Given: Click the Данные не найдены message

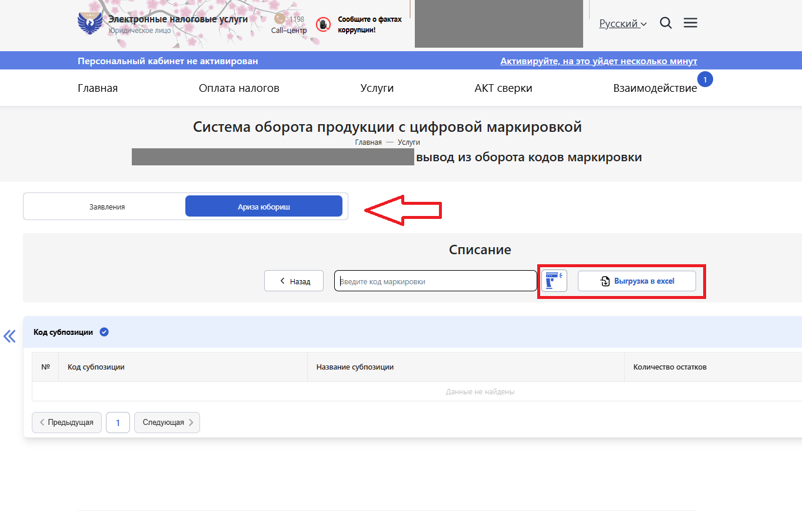Looking at the screenshot, I should pos(480,391).
